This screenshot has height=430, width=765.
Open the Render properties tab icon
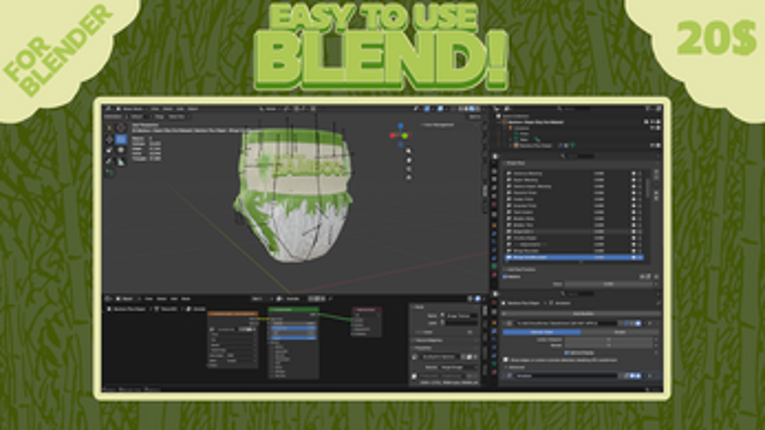(494, 171)
